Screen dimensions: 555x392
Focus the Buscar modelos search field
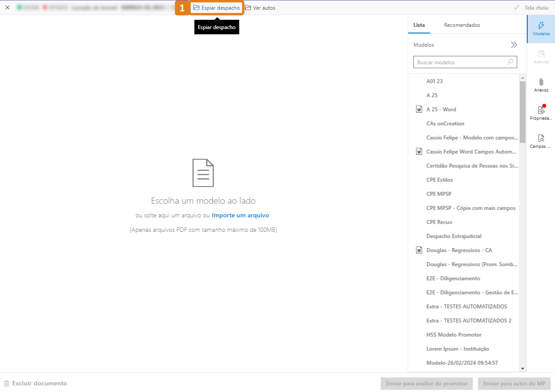[x=460, y=62]
